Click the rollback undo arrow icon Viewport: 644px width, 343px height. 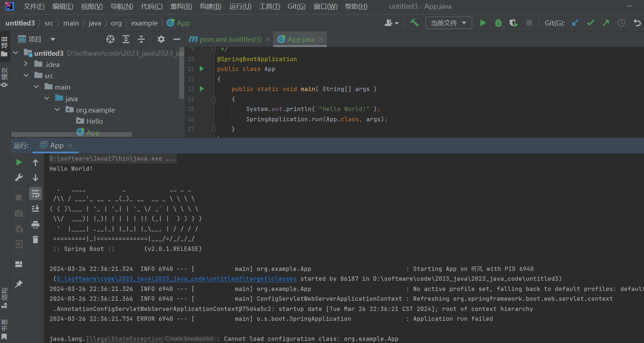637,23
